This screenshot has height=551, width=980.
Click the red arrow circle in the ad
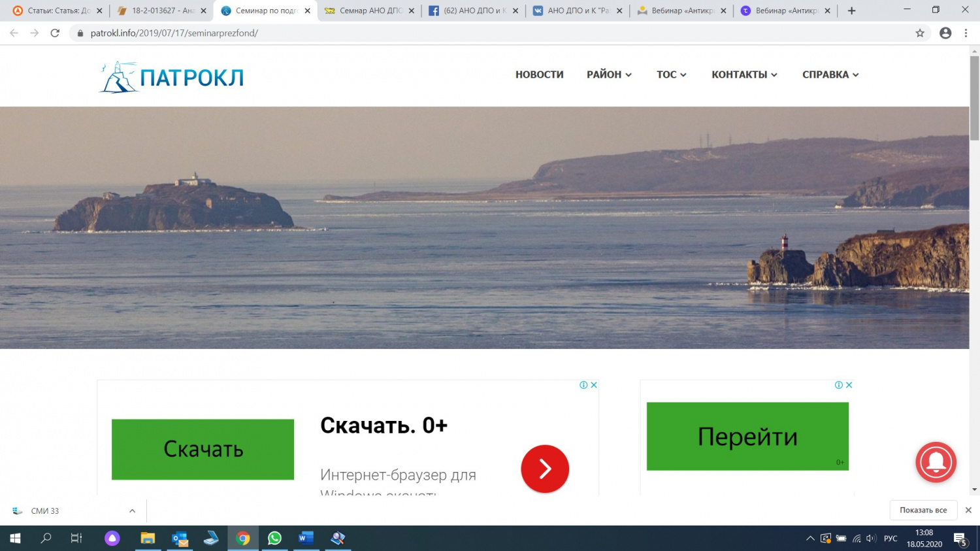(545, 469)
